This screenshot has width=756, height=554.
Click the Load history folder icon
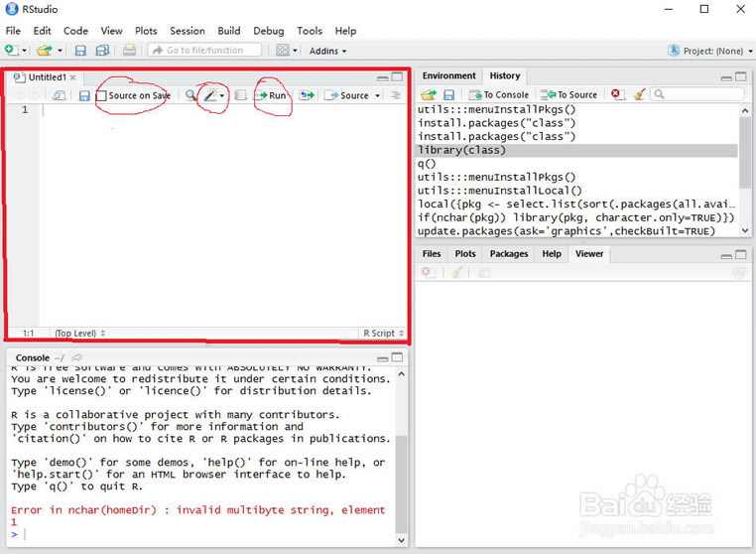pos(429,94)
